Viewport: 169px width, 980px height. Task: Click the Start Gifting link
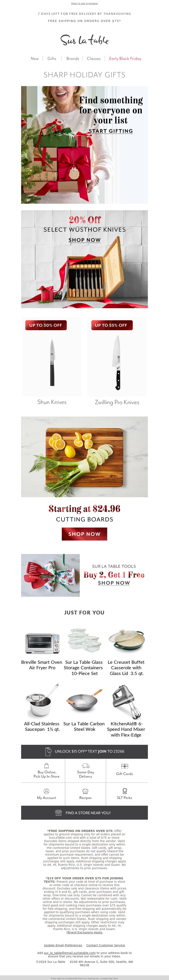click(x=110, y=131)
